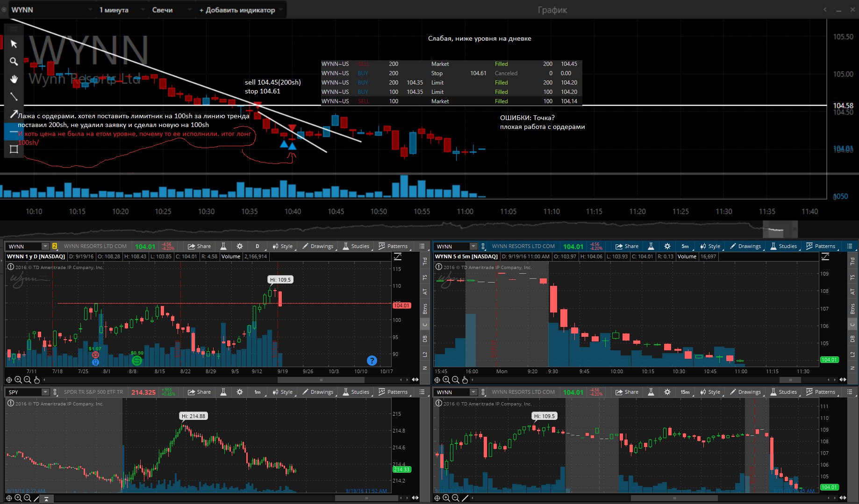Open the gear settings in the SPY panel
The image size is (859, 504).
(240, 392)
